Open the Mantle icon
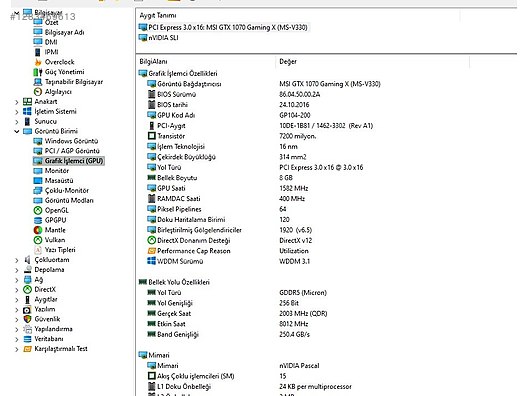The height and width of the screenshot is (396, 528). (38, 230)
